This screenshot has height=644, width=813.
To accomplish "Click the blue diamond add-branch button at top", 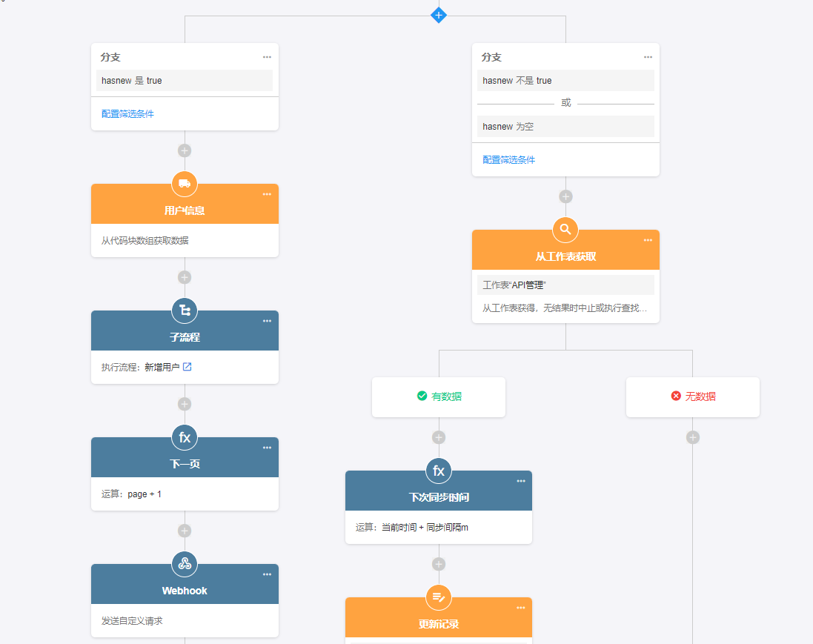I will pyautogui.click(x=439, y=15).
